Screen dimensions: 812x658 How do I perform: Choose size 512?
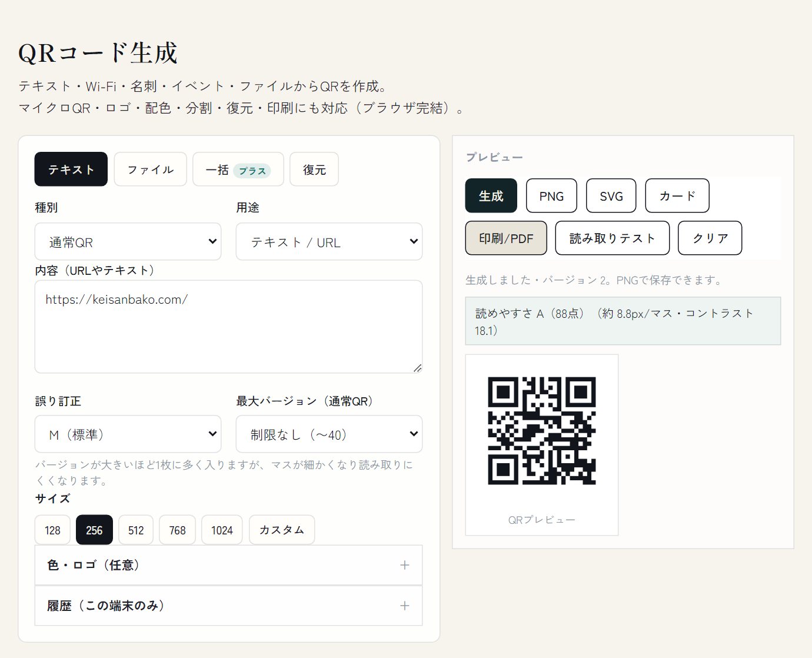[136, 530]
